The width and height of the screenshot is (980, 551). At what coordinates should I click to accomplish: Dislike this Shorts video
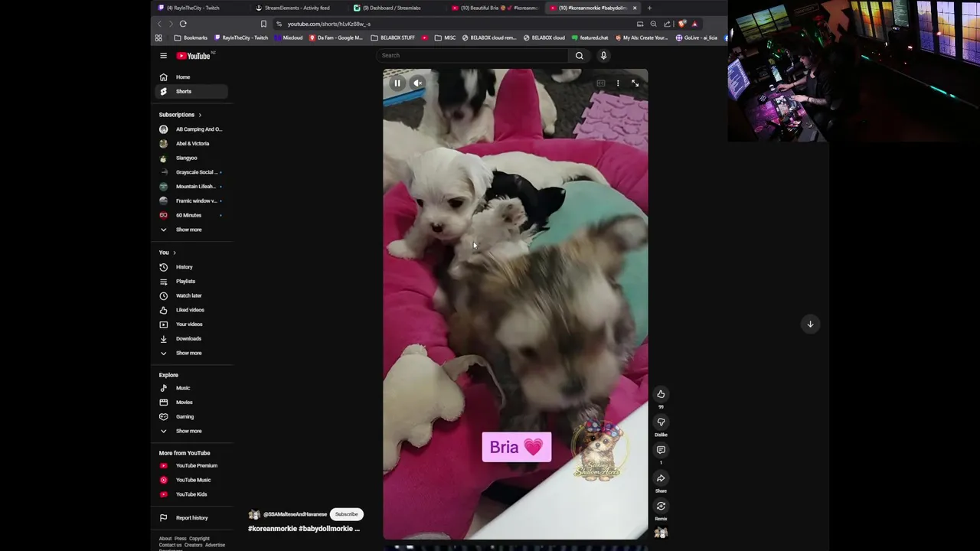[661, 422]
